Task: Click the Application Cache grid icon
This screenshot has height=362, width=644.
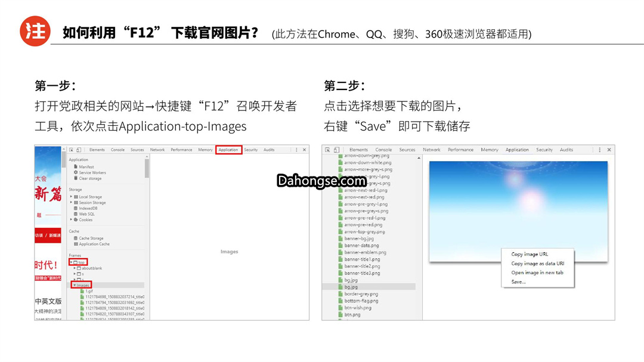Action: (76, 244)
